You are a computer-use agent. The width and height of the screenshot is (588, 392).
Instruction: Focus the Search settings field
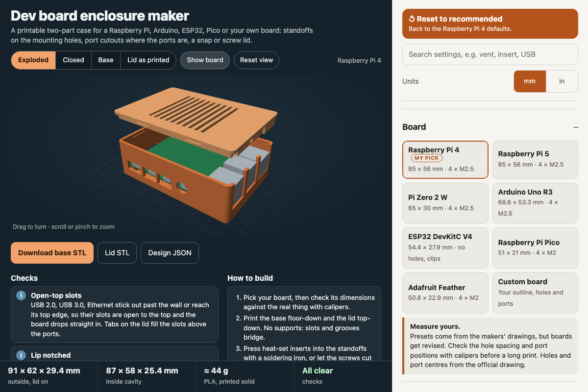490,54
